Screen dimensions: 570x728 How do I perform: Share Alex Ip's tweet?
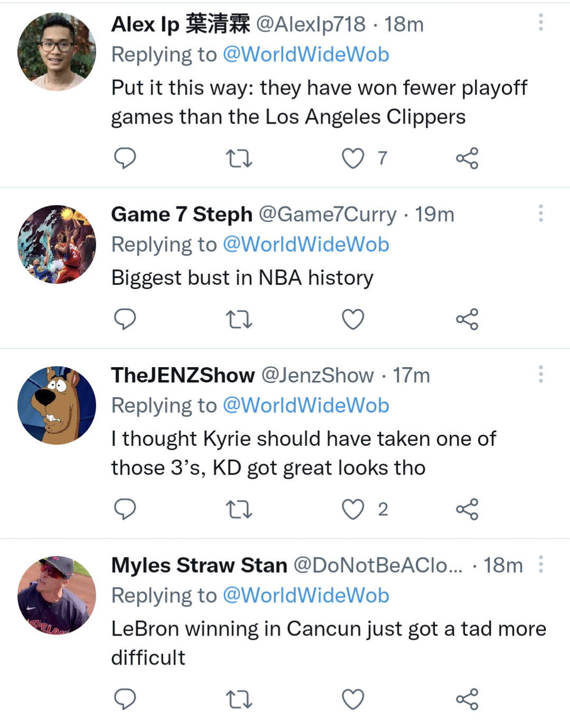pyautogui.click(x=467, y=158)
